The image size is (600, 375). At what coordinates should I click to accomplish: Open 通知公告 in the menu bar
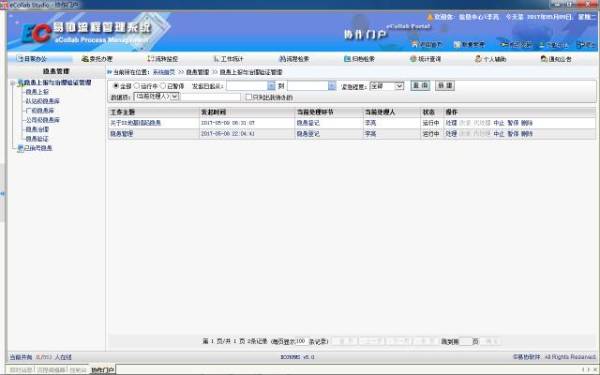coord(556,59)
